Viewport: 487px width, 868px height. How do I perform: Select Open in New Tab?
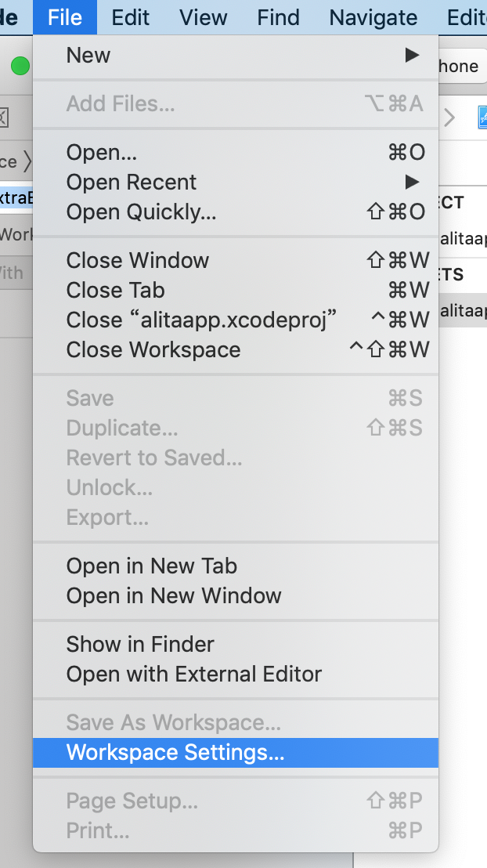(x=152, y=566)
